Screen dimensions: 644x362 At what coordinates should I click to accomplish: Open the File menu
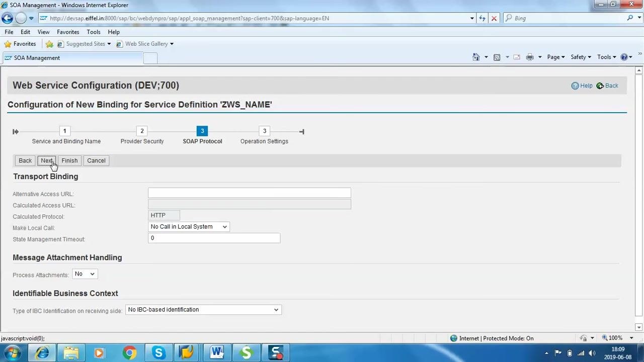coord(9,32)
